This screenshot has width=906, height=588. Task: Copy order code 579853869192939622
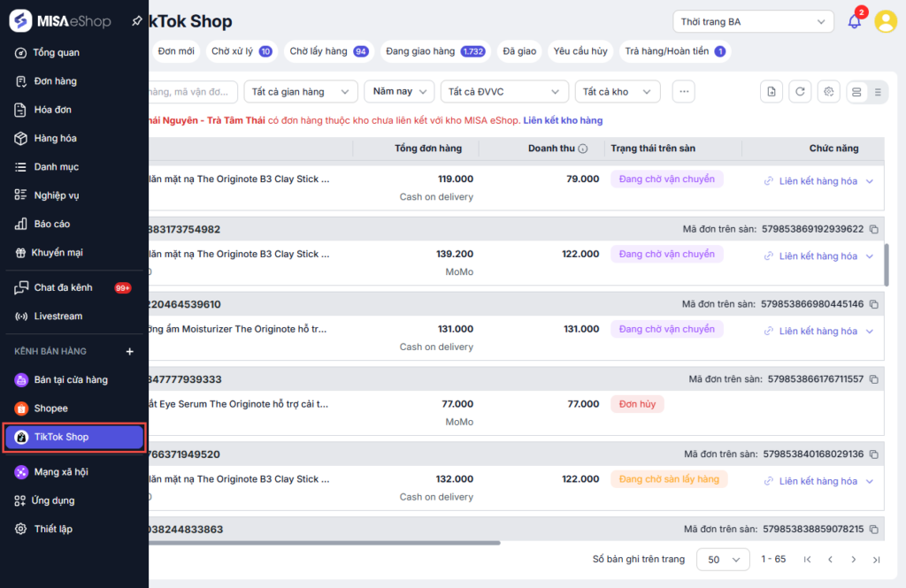click(874, 229)
